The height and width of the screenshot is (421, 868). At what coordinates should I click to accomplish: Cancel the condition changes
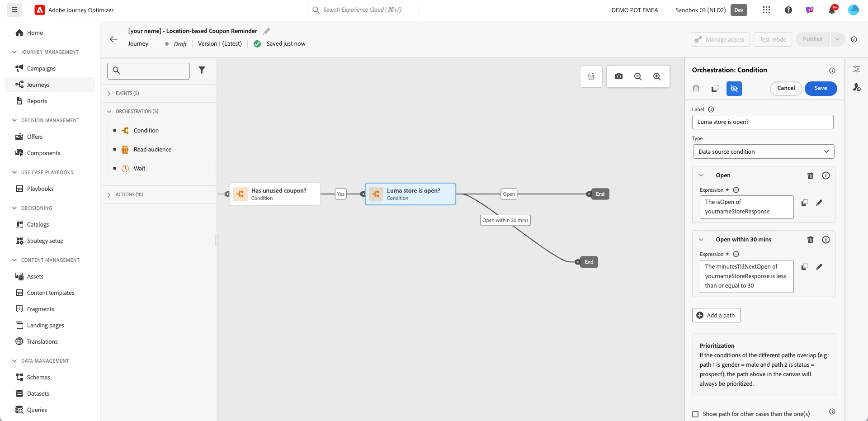[x=786, y=89]
